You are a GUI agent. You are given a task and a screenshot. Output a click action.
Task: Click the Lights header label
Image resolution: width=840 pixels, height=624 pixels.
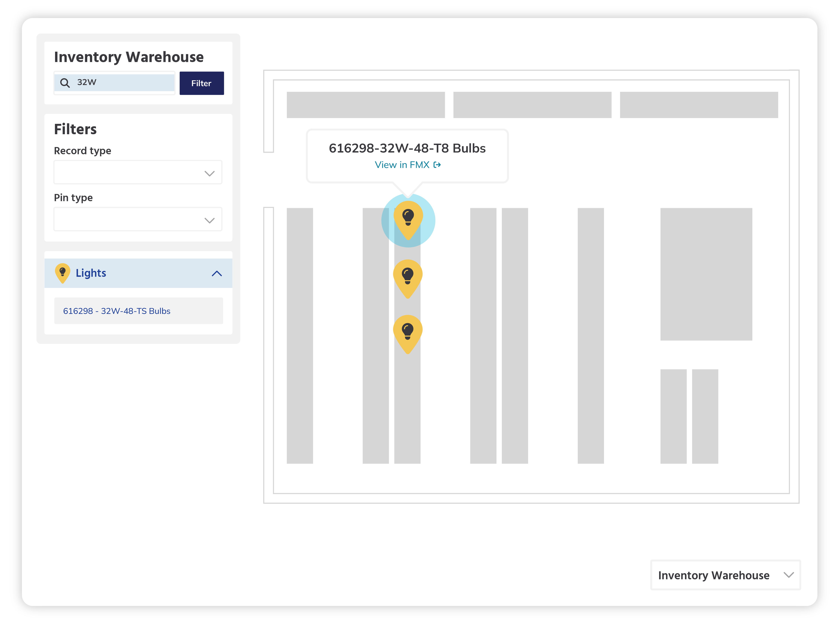pos(91,273)
